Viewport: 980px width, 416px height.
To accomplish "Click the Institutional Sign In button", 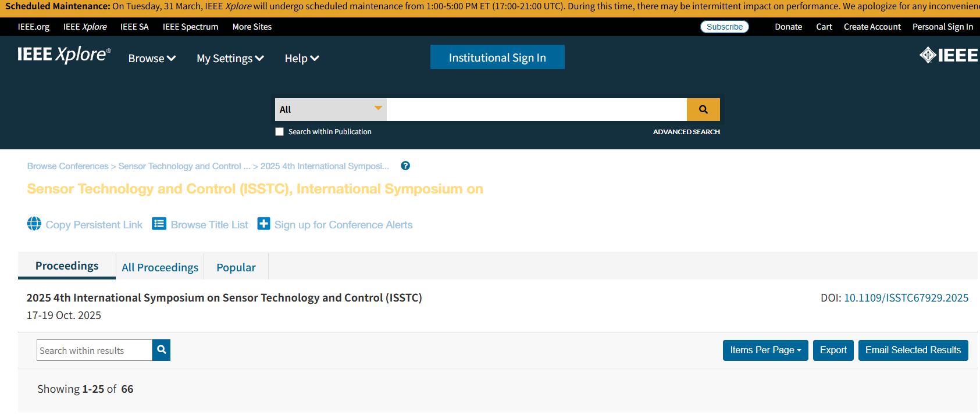I will tap(497, 57).
